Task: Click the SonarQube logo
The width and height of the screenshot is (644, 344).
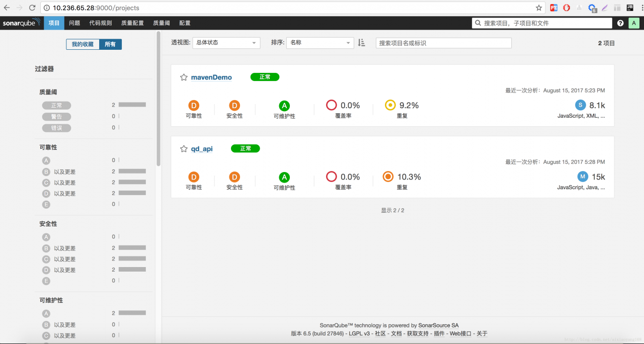Action: pyautogui.click(x=21, y=23)
